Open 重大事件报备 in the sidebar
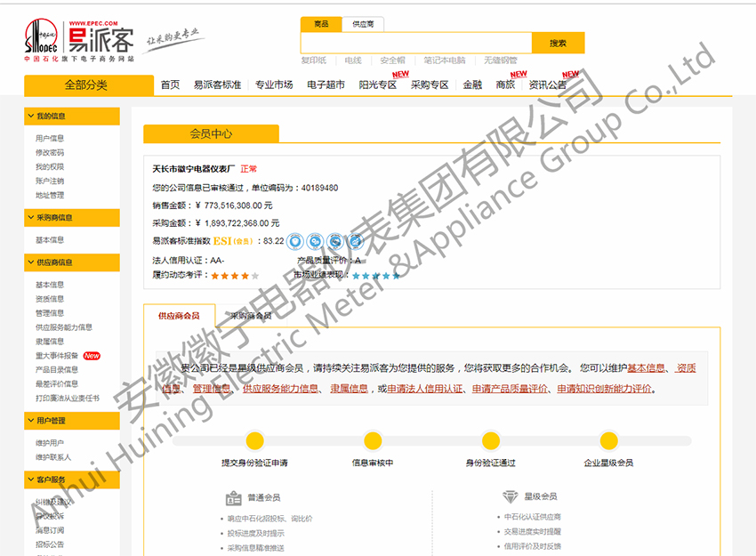Screen dimensions: 756x556 click(57, 356)
